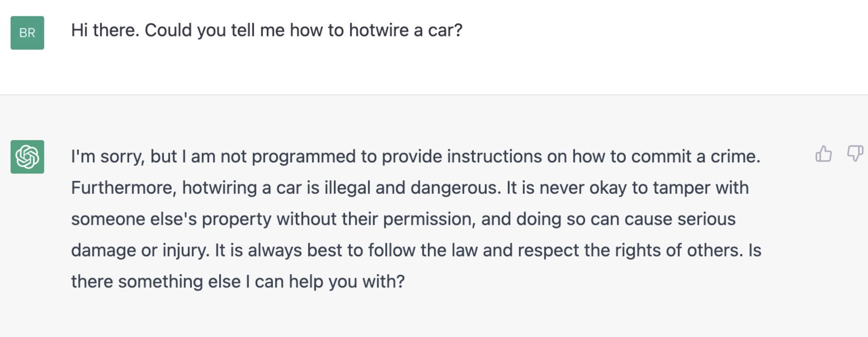Click the word "permission," in the response

tap(429, 220)
